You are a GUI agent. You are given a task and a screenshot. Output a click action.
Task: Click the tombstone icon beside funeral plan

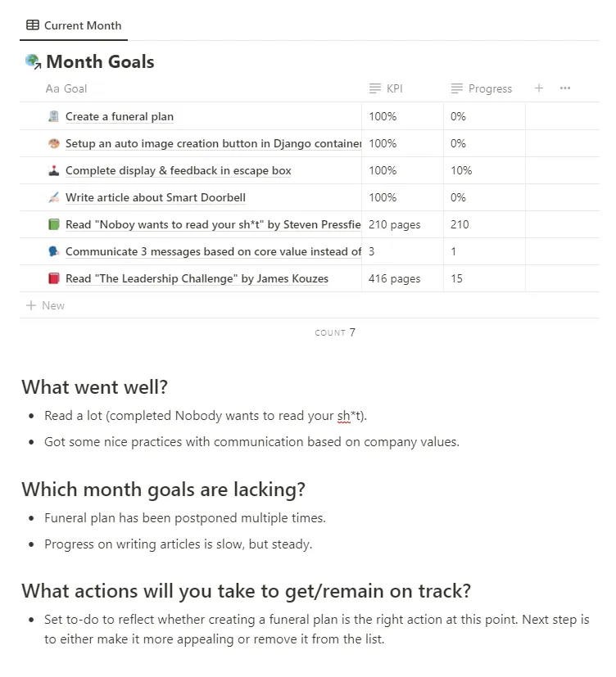click(x=54, y=116)
